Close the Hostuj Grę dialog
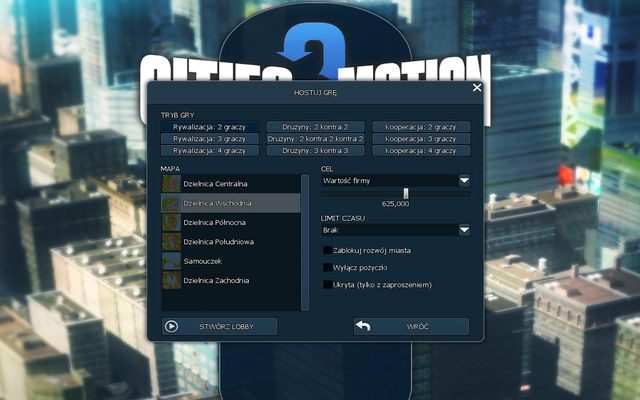This screenshot has width=640, height=400. tap(477, 87)
